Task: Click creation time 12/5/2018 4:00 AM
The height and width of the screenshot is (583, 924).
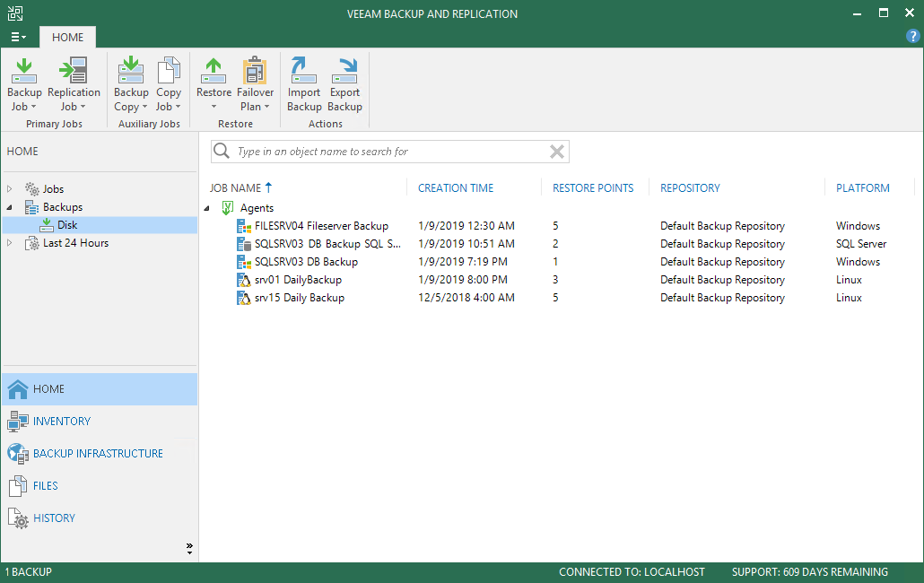Action: click(x=466, y=298)
